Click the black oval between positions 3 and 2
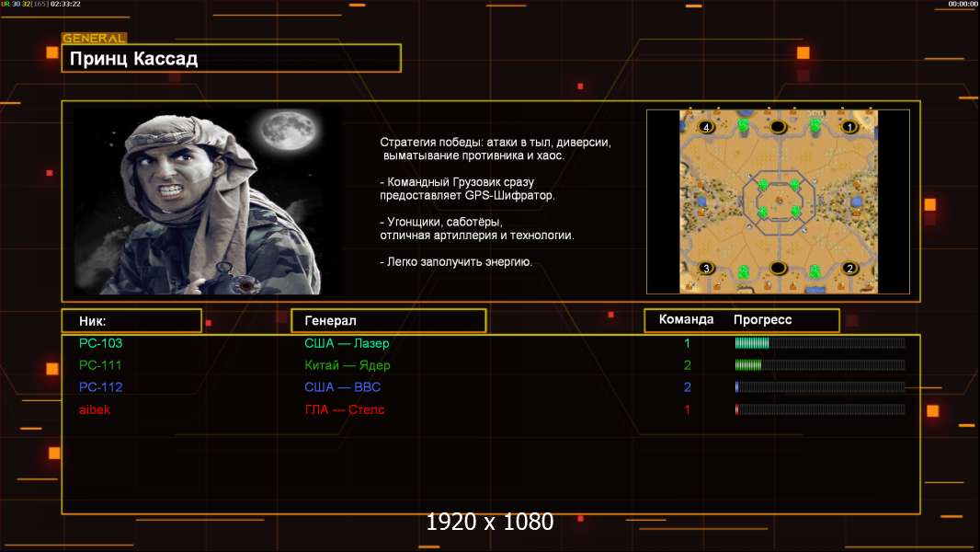 778,269
